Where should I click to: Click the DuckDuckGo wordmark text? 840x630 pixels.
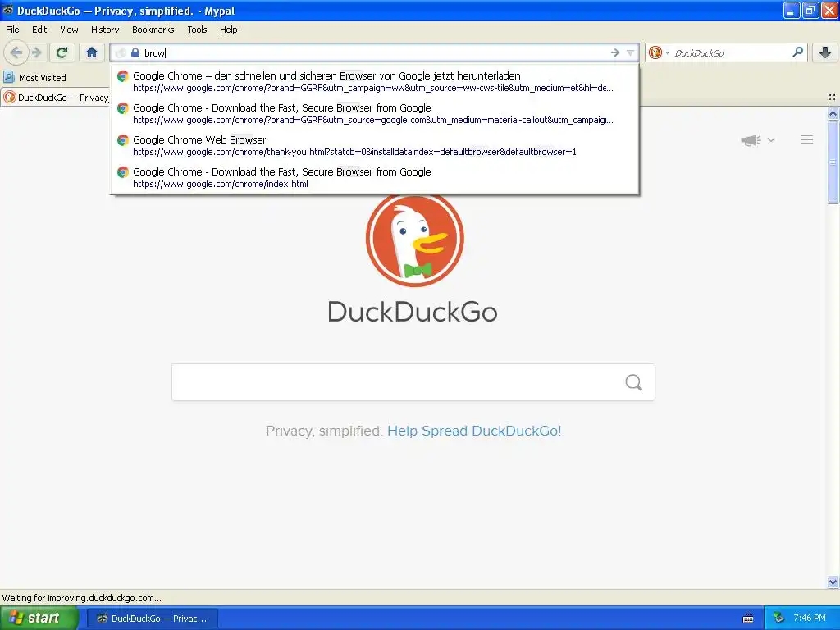tap(413, 312)
